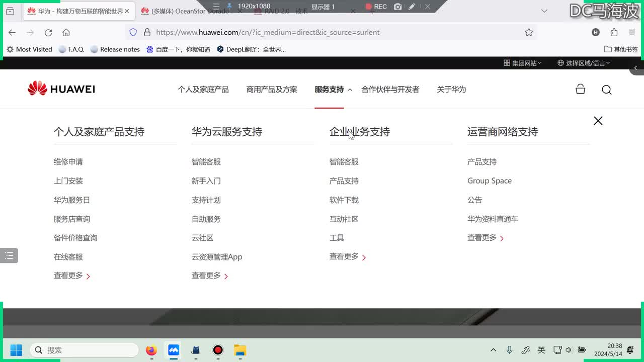The image size is (644, 362).
Task: Open the 云资源管理App link
Action: [217, 257]
